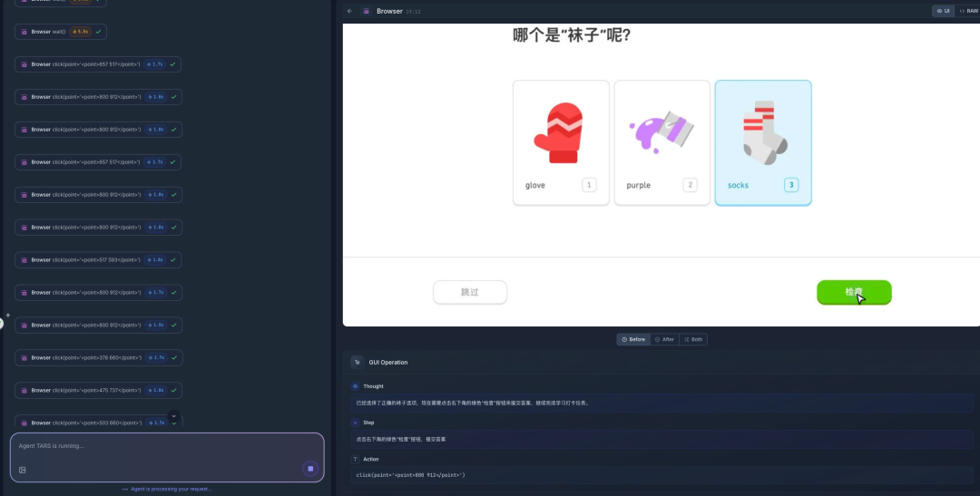
Task: Click the Step description text
Action: [401, 439]
